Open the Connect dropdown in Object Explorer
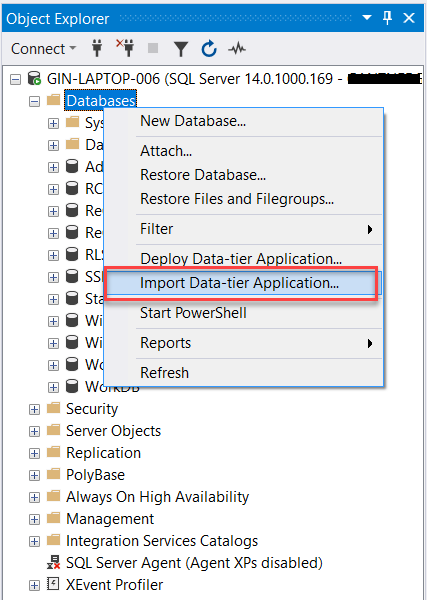The height and width of the screenshot is (600, 427). pos(43,49)
